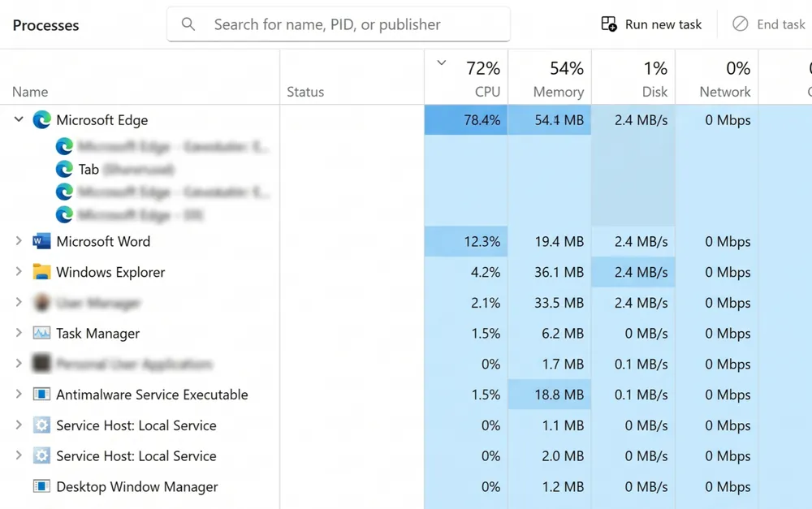Expand the Microsoft Word process group
Viewport: 812px width, 509px height.
(x=19, y=241)
